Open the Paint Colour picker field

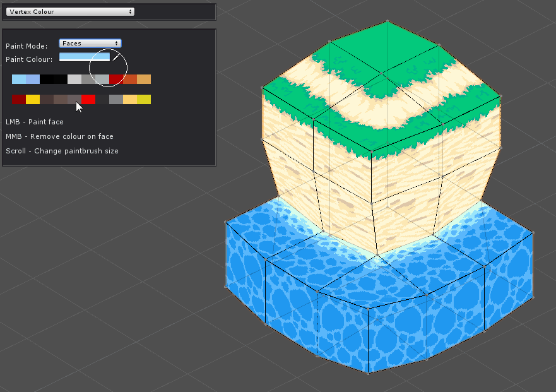pyautogui.click(x=85, y=57)
